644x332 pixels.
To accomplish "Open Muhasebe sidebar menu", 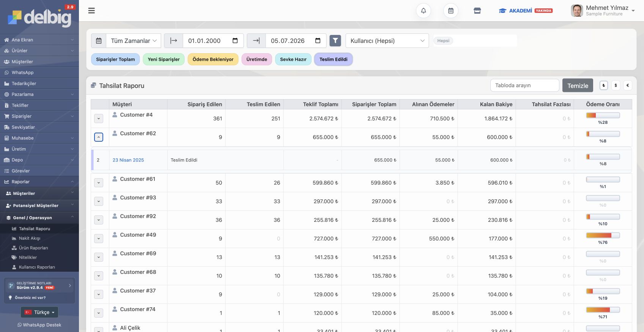I will pyautogui.click(x=39, y=138).
